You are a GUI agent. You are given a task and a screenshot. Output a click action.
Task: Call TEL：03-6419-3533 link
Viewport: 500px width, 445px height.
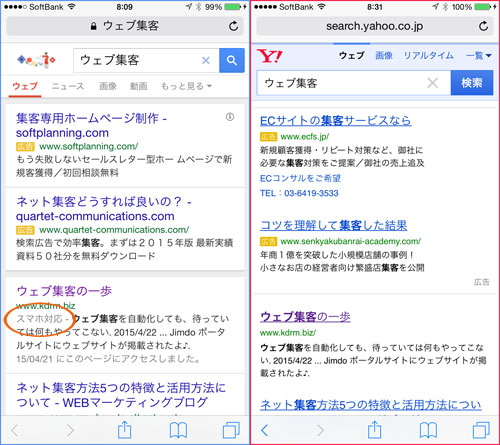[x=299, y=193]
